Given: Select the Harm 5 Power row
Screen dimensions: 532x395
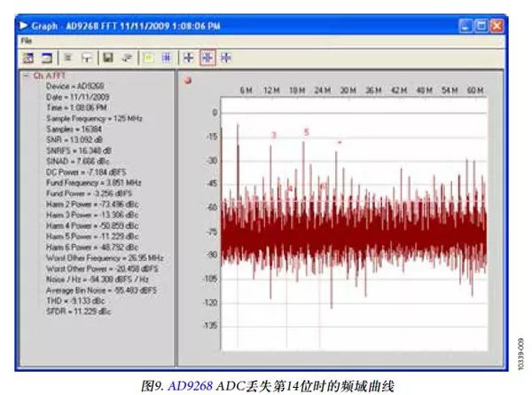Looking at the screenshot, I should [x=92, y=236].
